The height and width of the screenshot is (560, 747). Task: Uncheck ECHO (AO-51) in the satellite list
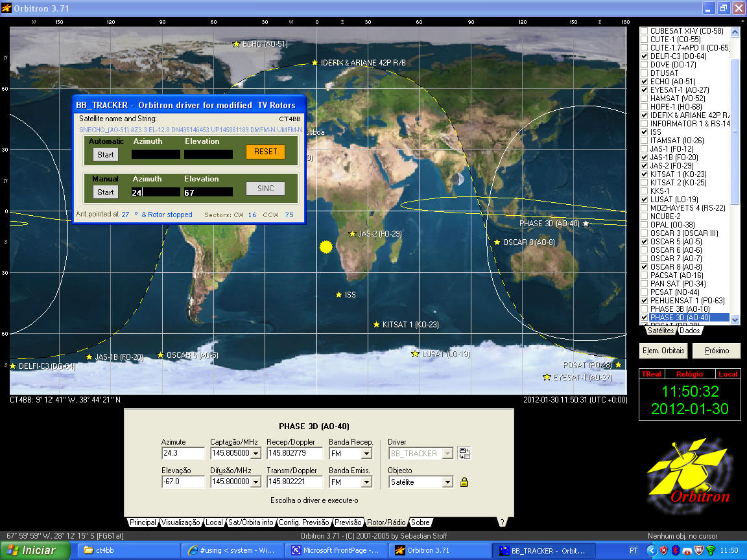[644, 82]
